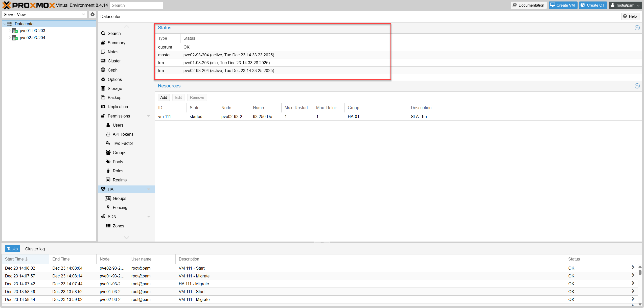The height and width of the screenshot is (308, 644).
Task: Open the Storage menu item
Action: [115, 88]
